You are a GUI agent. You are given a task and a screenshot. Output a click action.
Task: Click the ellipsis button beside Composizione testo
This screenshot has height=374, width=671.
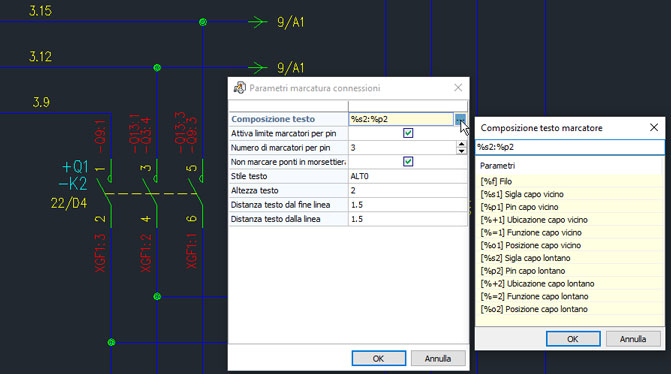460,119
